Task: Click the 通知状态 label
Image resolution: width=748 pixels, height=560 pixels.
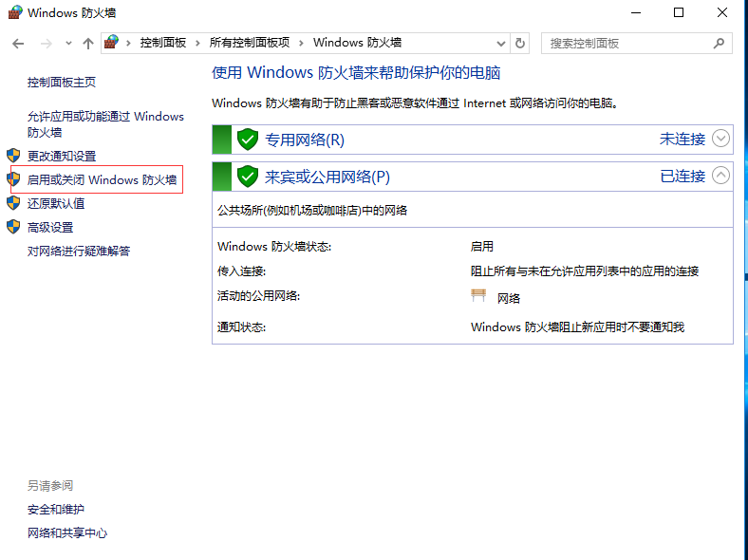Action: pos(241,327)
